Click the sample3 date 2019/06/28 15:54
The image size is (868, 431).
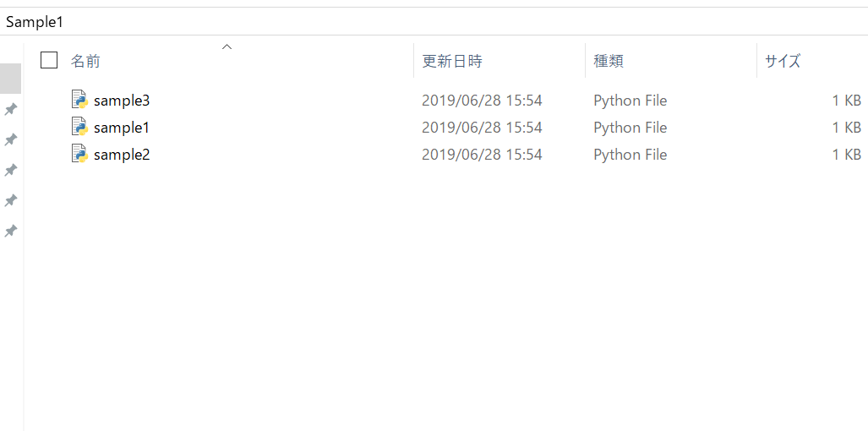click(482, 101)
